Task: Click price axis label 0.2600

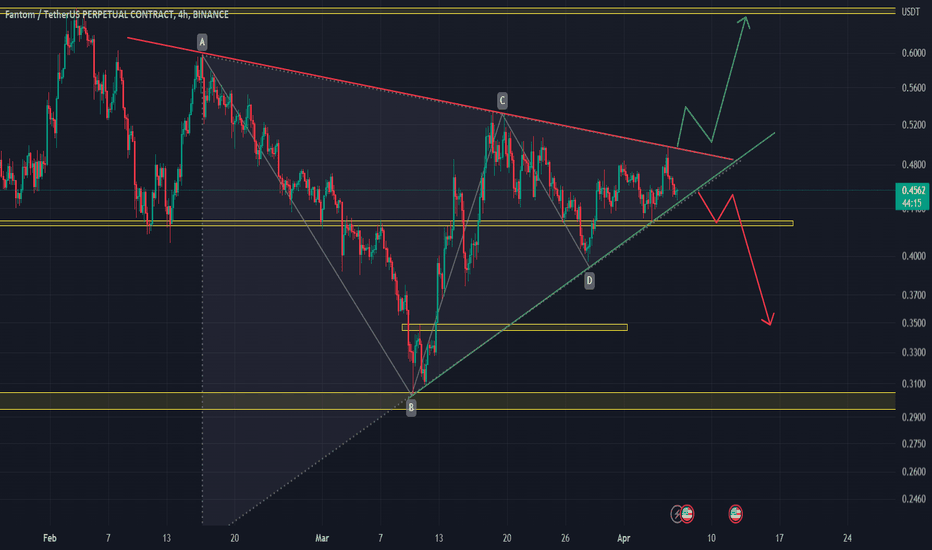Action: click(914, 472)
